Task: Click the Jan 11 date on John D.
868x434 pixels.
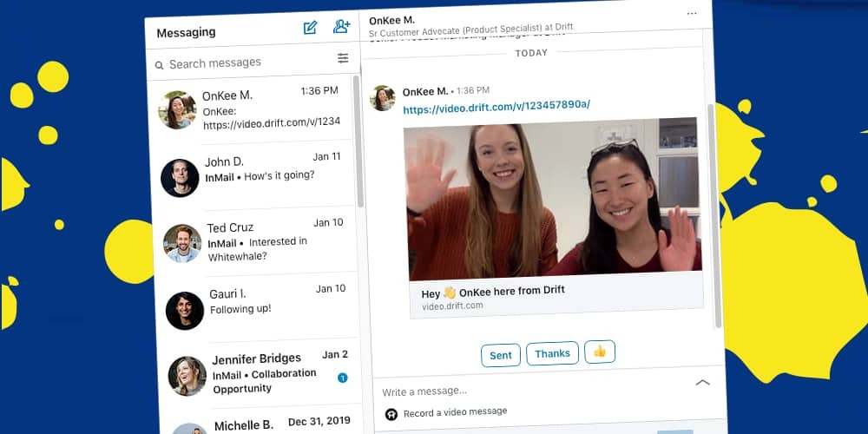Action: 326,156
